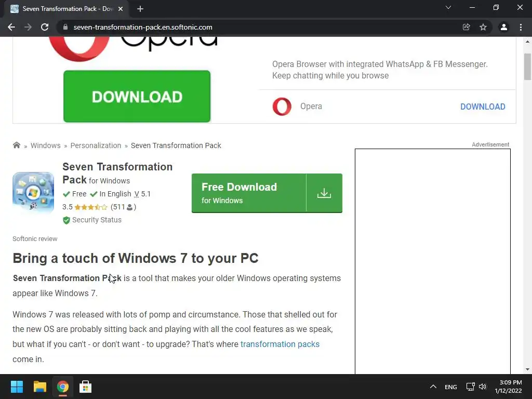Open the transformation packs link

click(x=280, y=344)
